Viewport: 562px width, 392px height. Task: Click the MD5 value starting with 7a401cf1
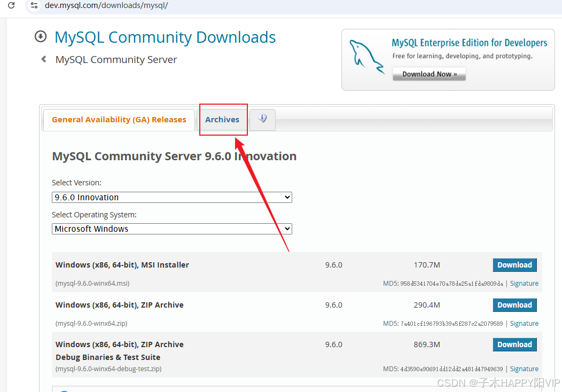click(x=451, y=324)
